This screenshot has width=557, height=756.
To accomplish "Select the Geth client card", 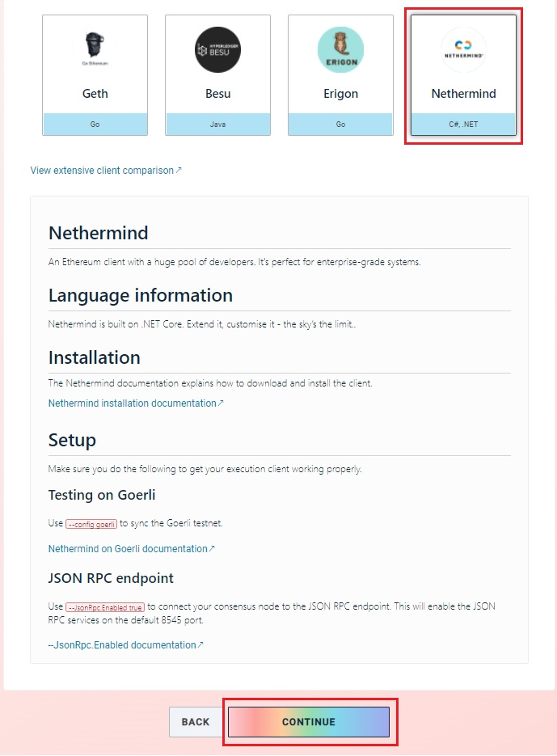I will click(x=95, y=75).
